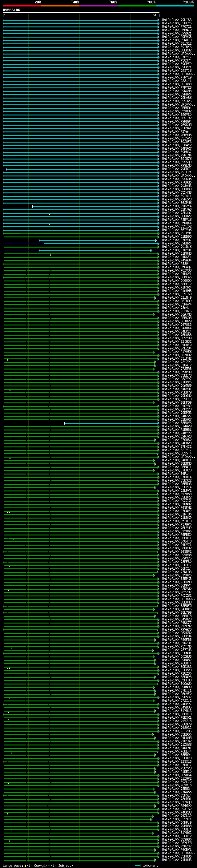The width and height of the screenshot is (197, 868).
Task: Select hit label UniRef100_Q2MJA8
Action: pyautogui.click(x=176, y=210)
